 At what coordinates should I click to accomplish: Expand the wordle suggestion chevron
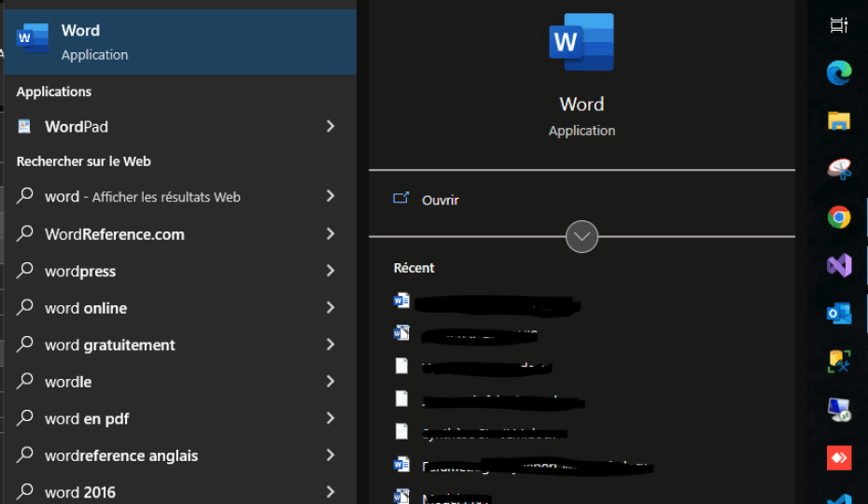[x=330, y=381]
